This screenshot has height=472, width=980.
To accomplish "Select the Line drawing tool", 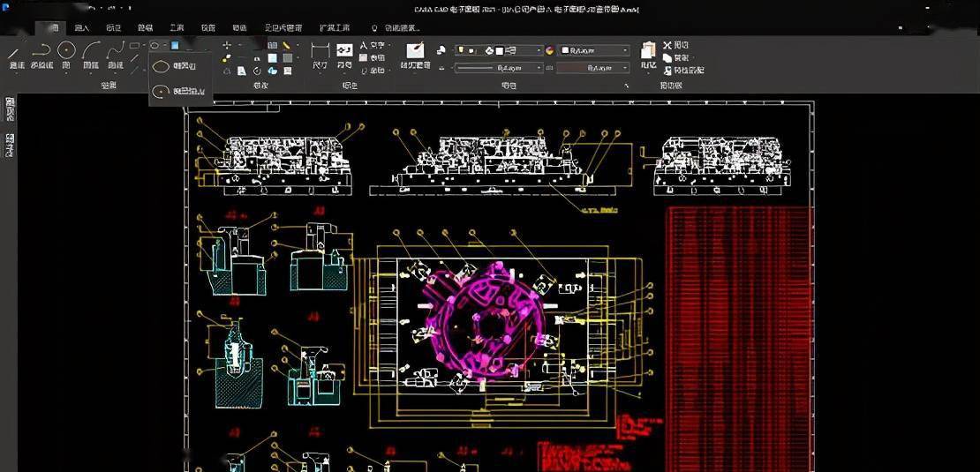I will click(x=16, y=55).
